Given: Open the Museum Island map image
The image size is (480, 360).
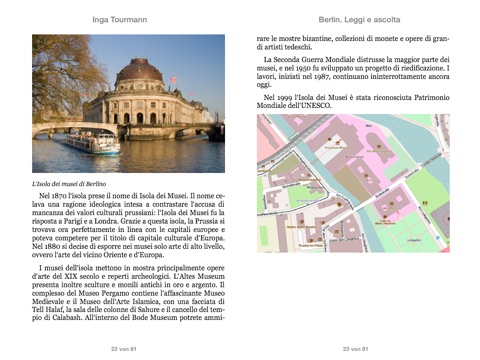Looking at the screenshot, I should pos(353,183).
